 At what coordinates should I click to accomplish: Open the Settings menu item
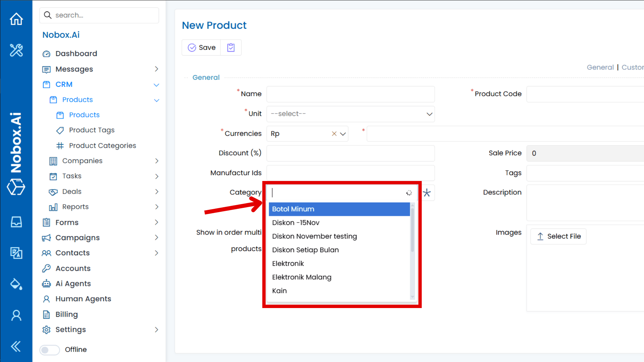coord(70,329)
